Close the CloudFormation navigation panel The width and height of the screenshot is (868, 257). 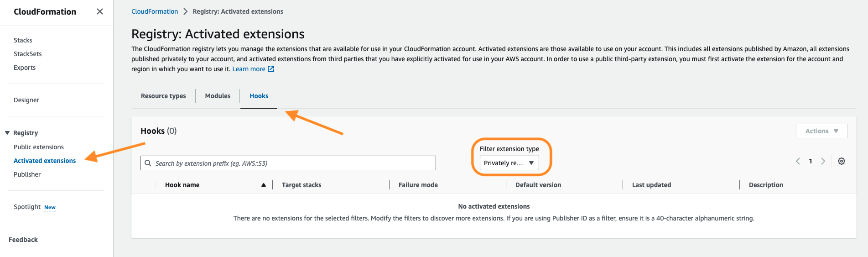100,11
